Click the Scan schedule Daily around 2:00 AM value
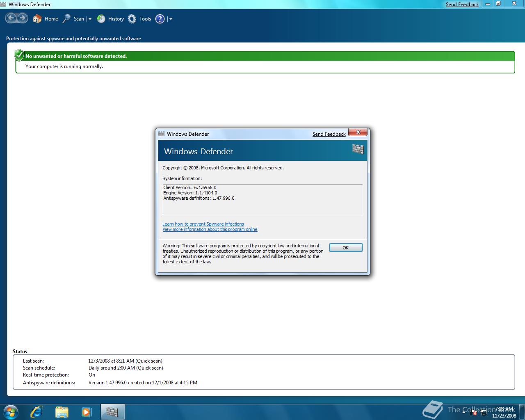525x420 pixels. point(126,368)
